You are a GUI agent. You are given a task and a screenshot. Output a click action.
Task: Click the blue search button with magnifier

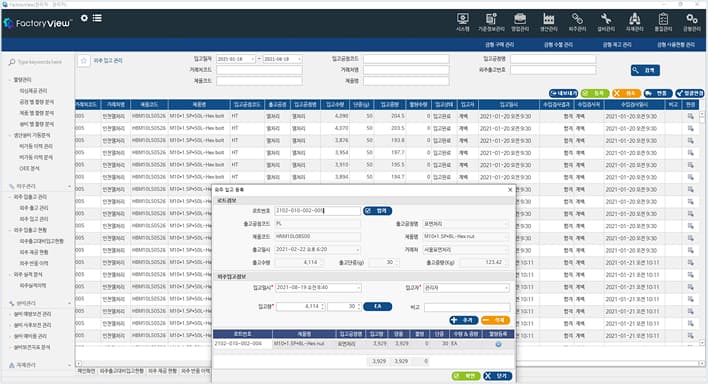click(x=645, y=70)
